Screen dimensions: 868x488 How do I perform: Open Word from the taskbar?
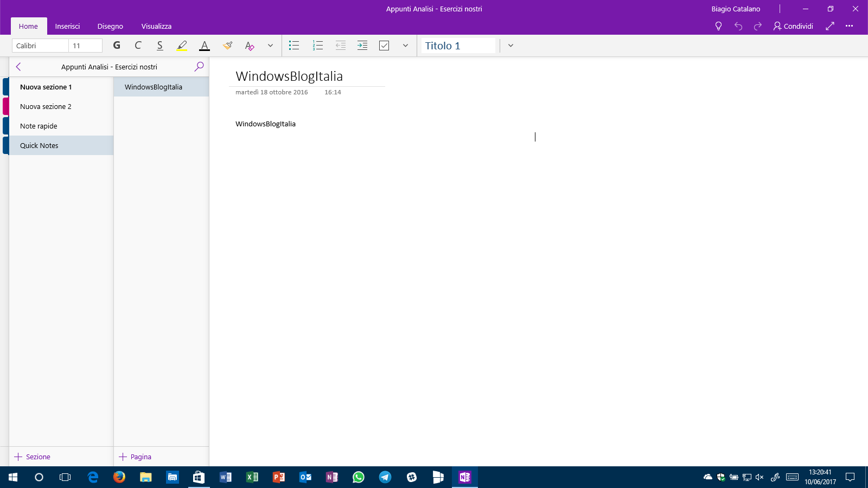pos(226,477)
